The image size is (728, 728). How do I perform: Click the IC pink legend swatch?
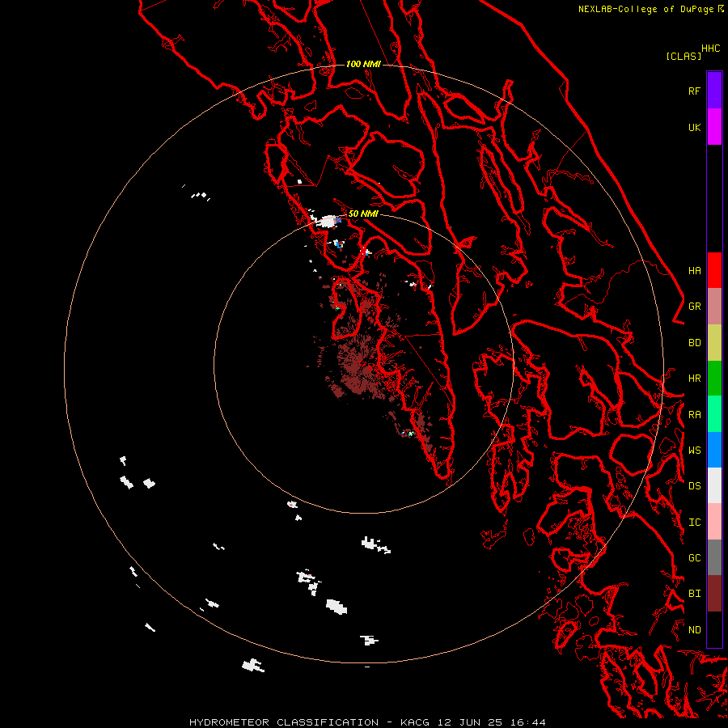(714, 522)
